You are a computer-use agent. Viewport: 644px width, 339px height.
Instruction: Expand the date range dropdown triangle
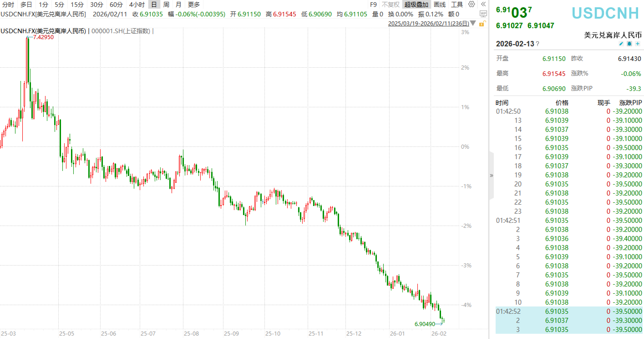coord(473,23)
